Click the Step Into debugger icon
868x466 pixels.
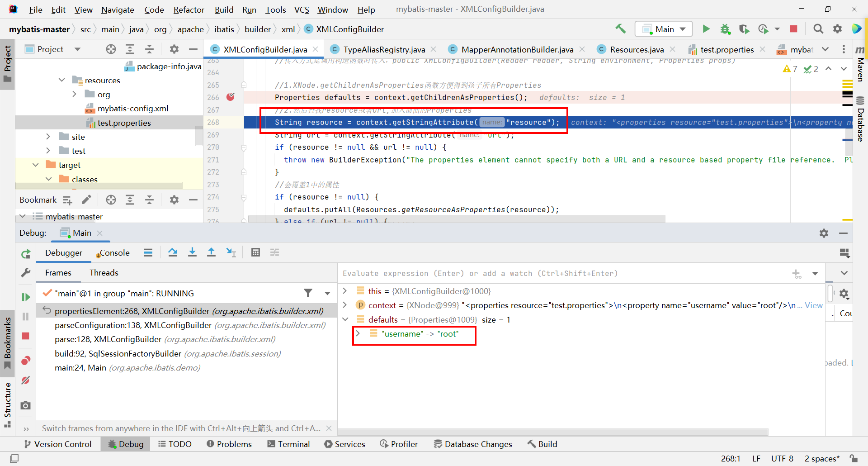pyautogui.click(x=192, y=252)
